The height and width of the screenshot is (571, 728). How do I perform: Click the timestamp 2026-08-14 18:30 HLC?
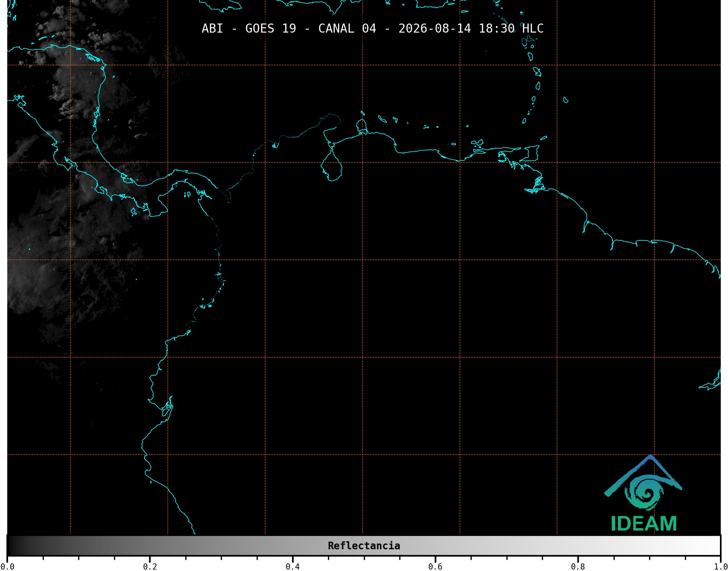(x=471, y=29)
